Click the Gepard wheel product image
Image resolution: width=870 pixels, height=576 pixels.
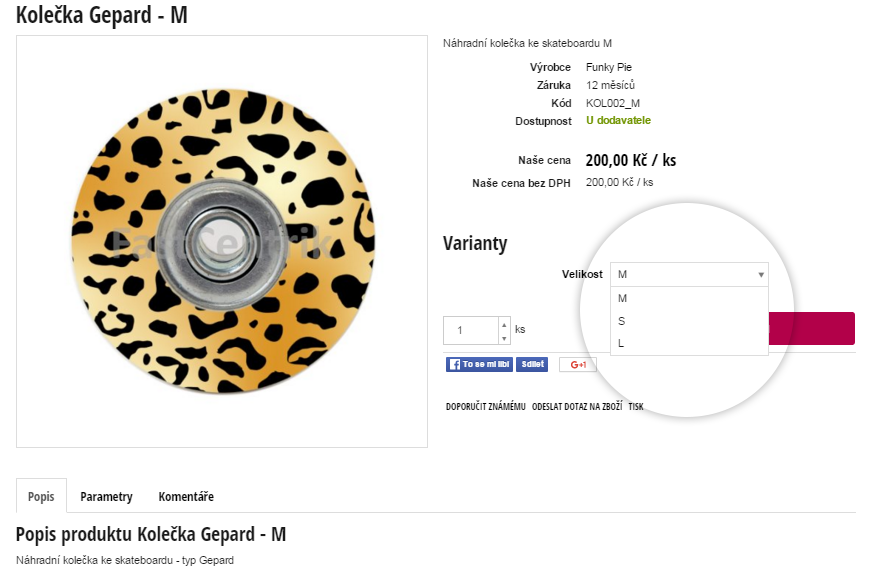click(222, 241)
